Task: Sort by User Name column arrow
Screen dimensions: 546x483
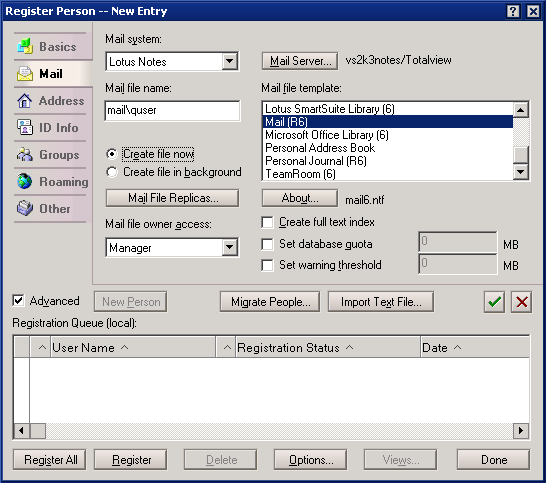Action: pos(124,347)
